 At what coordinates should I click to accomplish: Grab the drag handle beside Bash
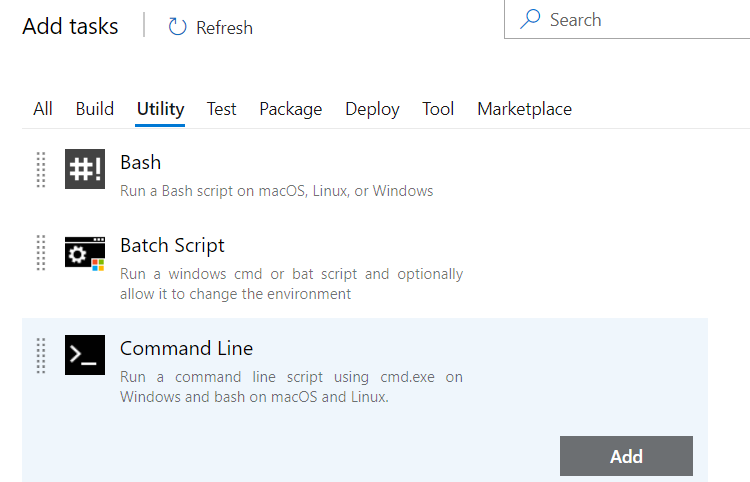point(41,170)
